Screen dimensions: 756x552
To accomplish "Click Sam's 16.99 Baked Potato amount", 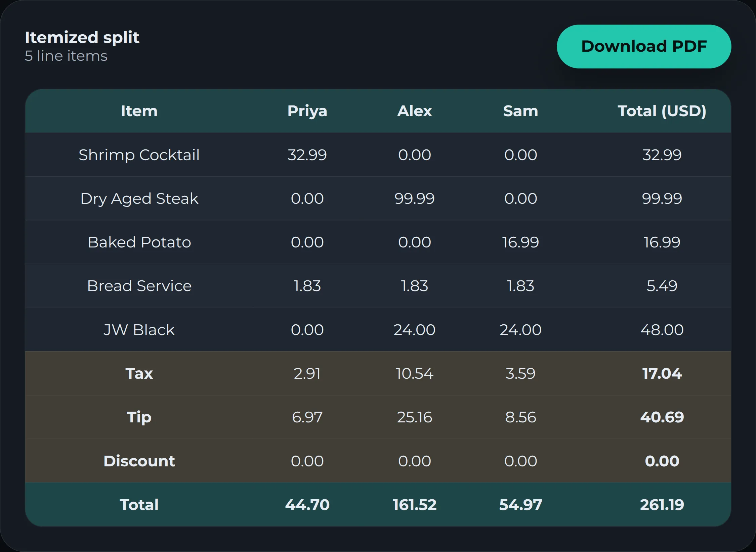I will [520, 242].
